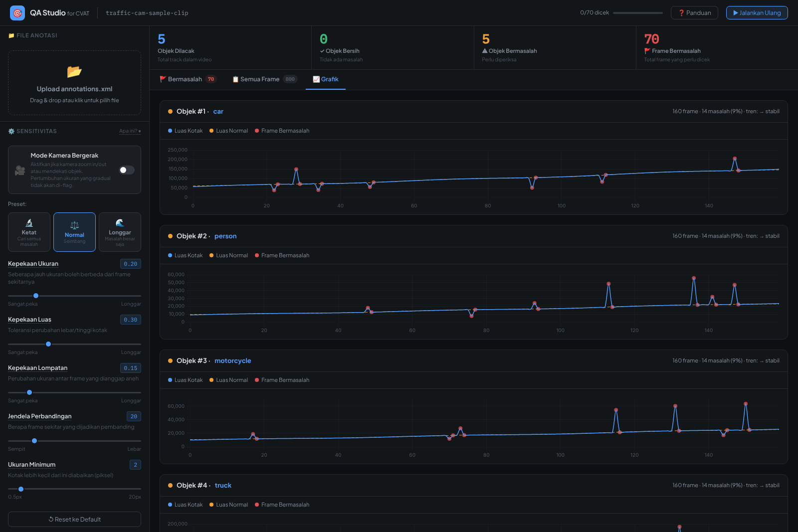The width and height of the screenshot is (798, 532).
Task: Toggle Luas Kotak legend in Objek #1 chart
Action: pyautogui.click(x=186, y=131)
